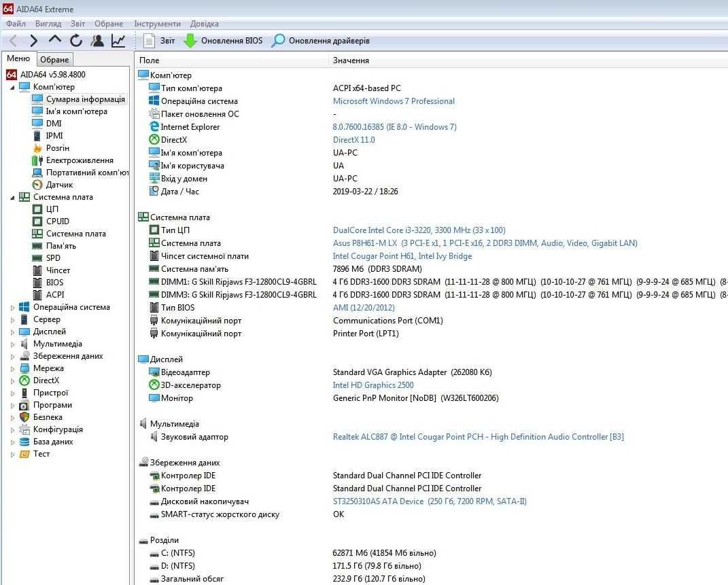
Task: Refresh the page with the reload icon
Action: click(76, 41)
